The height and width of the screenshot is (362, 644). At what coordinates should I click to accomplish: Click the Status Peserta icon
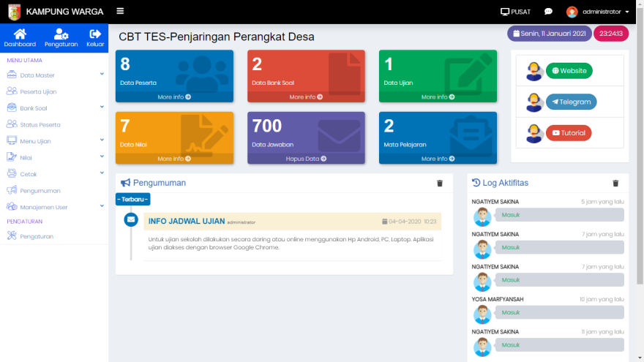pyautogui.click(x=12, y=124)
